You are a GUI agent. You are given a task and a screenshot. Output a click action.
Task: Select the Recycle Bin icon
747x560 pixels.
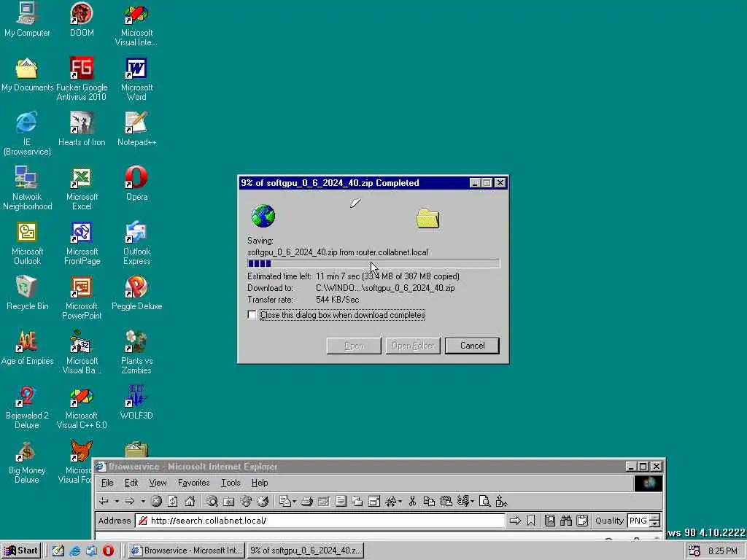click(x=27, y=293)
